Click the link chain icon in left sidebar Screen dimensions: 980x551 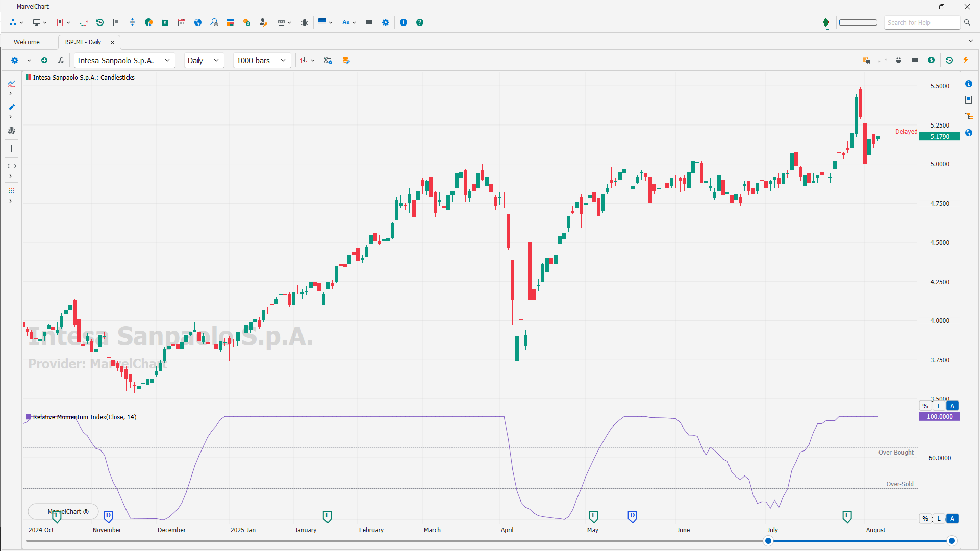tap(11, 166)
